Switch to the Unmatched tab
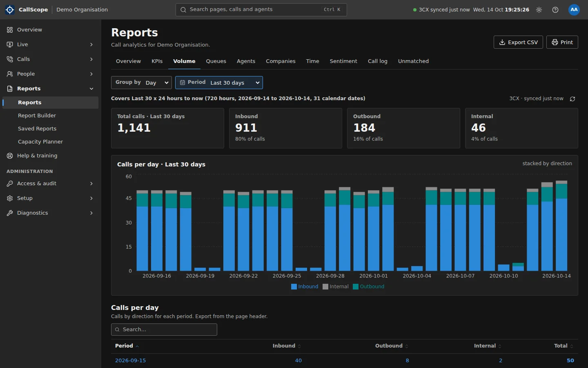Screen dimensions: 588x368 point(413,61)
